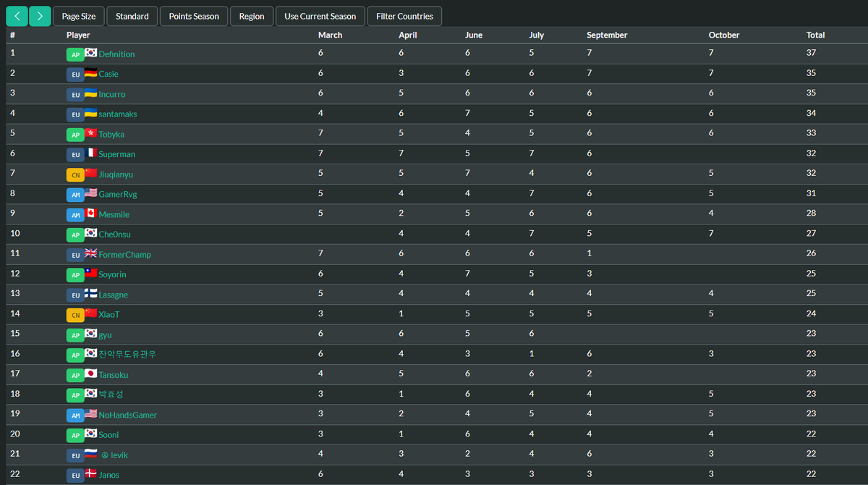
Task: Open player FormerChamp's profile
Action: (125, 255)
